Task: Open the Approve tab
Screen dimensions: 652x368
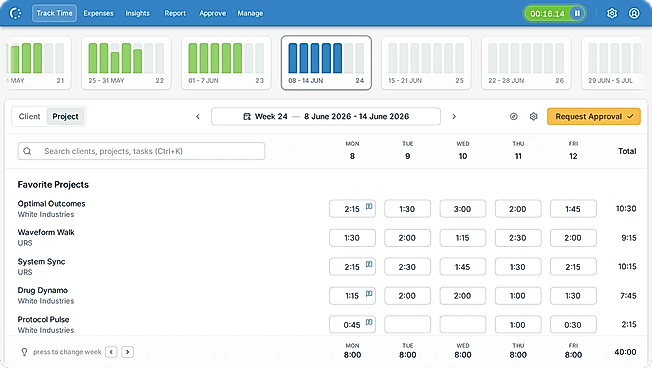Action: click(x=212, y=13)
